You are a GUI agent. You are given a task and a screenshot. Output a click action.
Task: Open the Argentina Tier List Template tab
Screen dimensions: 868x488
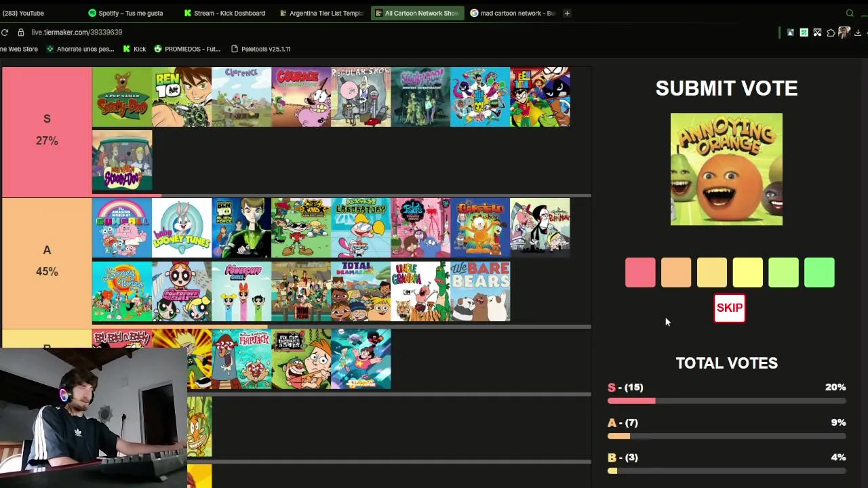[x=321, y=13]
